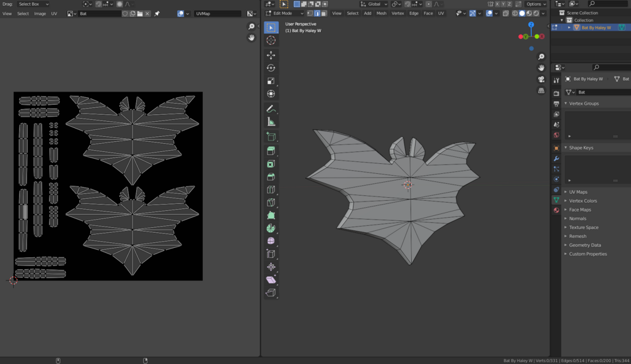Open the Edit Mode dropdown
This screenshot has width=631, height=364.
click(x=284, y=13)
